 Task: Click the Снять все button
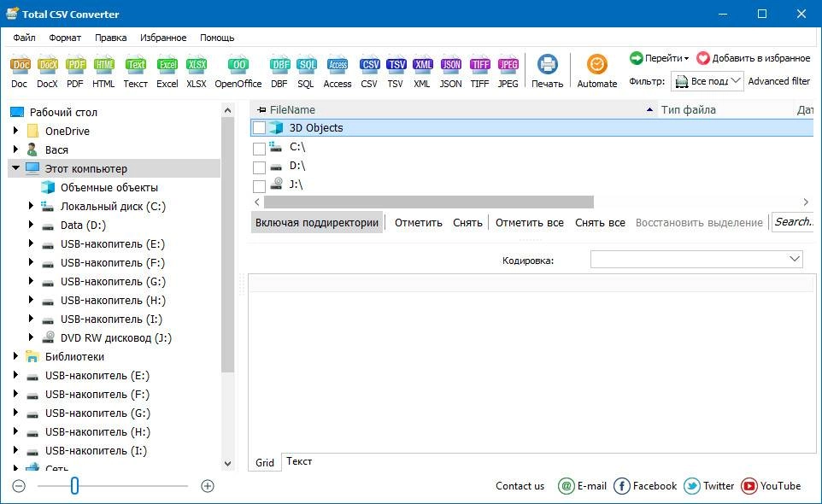pos(600,223)
